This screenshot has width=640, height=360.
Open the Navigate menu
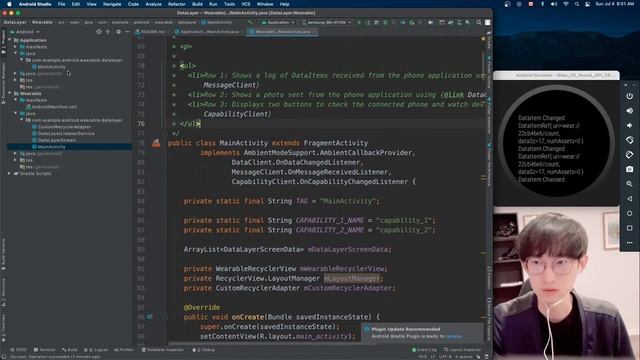tap(112, 4)
